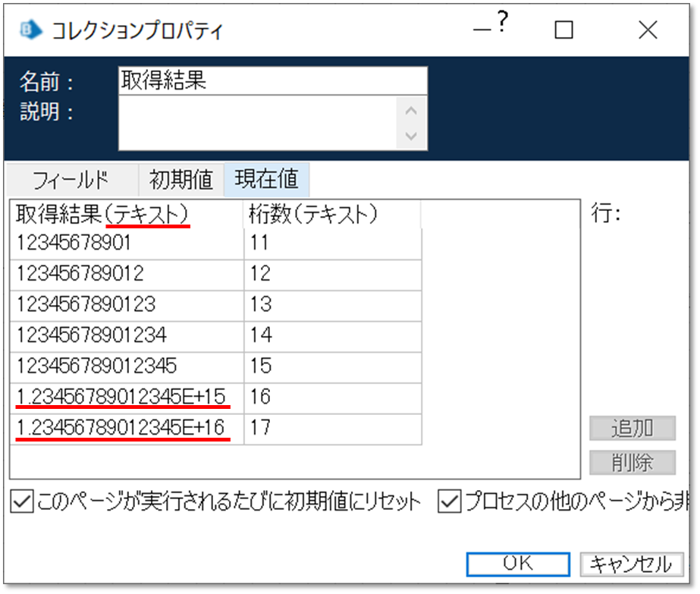
Task: Select cell 123456789012
Action: 127,275
